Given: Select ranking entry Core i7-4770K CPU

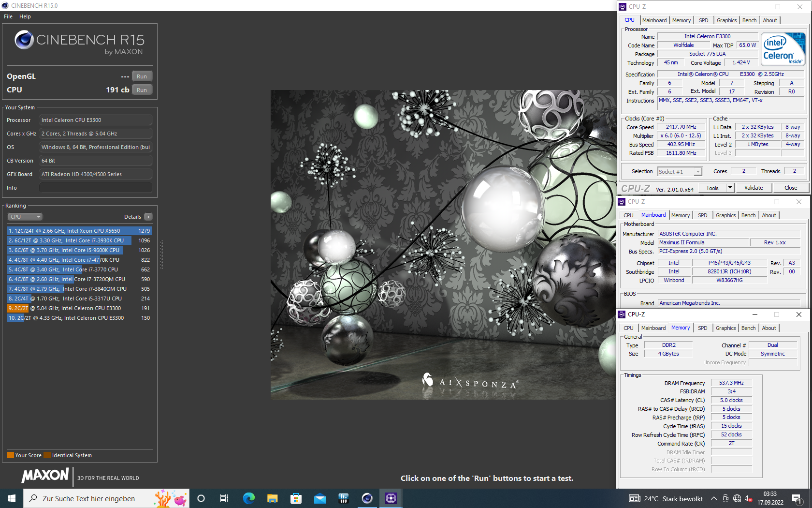Looking at the screenshot, I should (x=79, y=260).
